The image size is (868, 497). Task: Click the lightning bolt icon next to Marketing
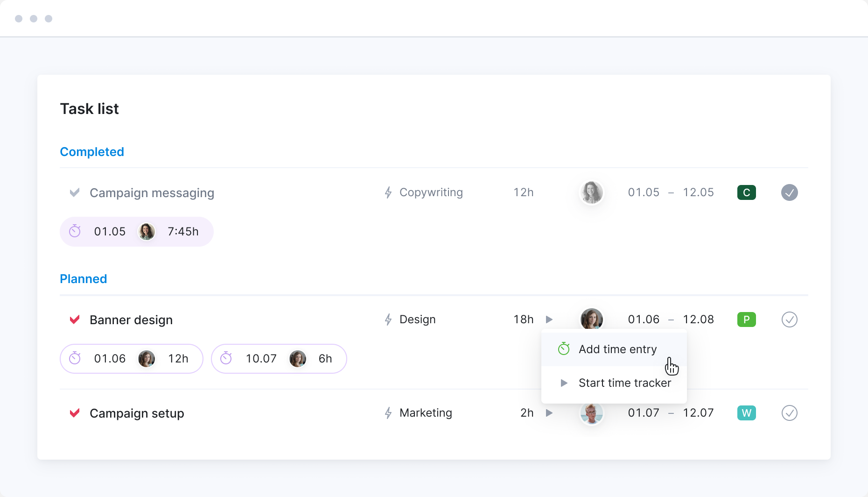click(x=388, y=413)
